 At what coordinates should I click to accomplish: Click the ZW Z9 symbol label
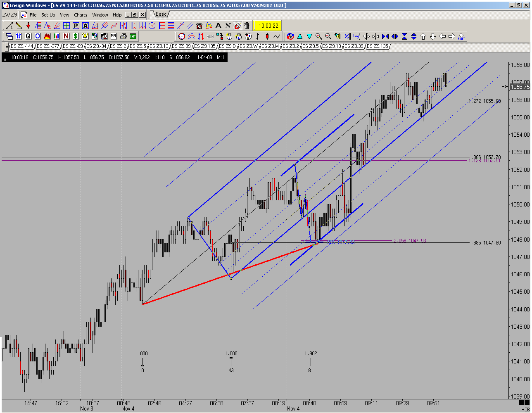coord(10,15)
